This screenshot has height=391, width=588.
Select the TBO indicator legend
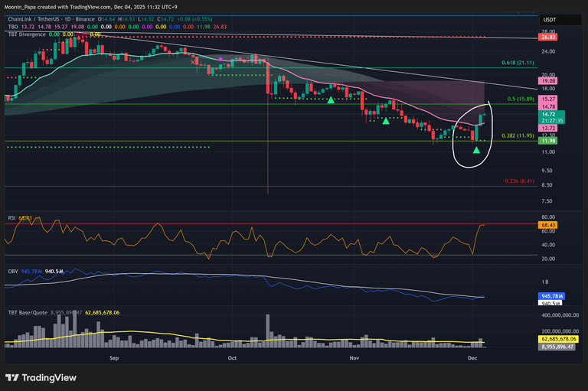13,26
